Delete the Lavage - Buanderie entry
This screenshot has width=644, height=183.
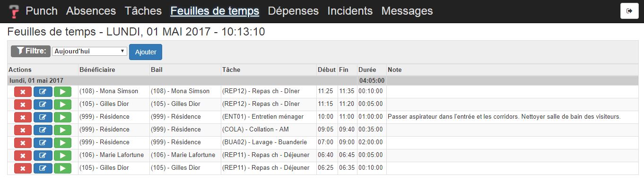[23, 142]
